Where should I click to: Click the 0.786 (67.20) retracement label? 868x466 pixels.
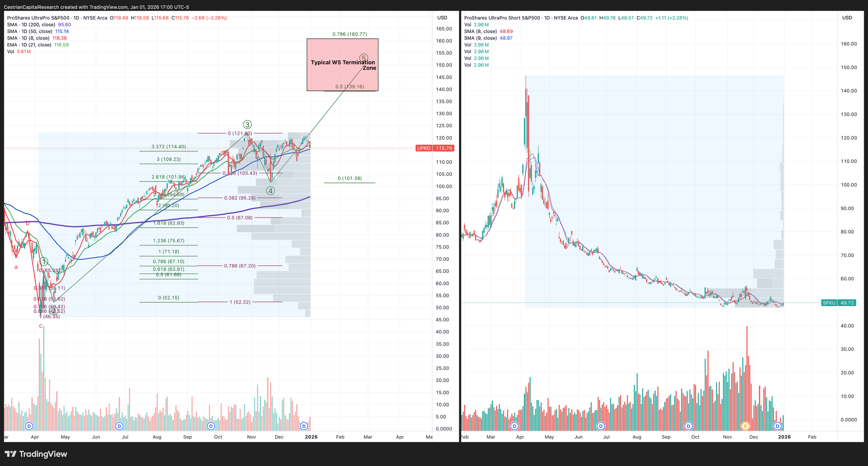point(240,266)
